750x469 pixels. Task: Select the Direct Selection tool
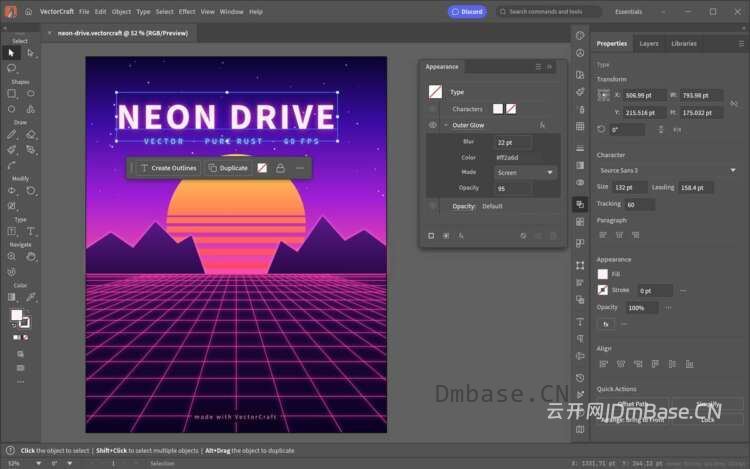[x=31, y=53]
